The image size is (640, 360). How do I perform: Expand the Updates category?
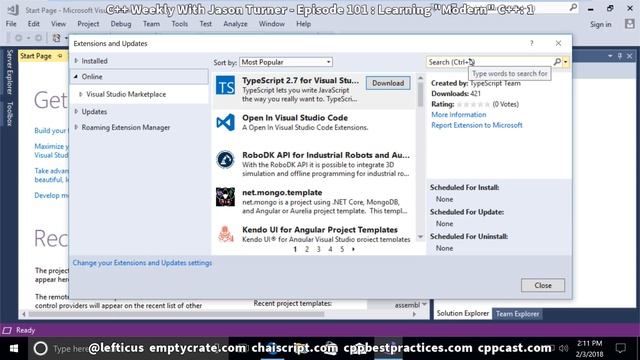(x=76, y=111)
